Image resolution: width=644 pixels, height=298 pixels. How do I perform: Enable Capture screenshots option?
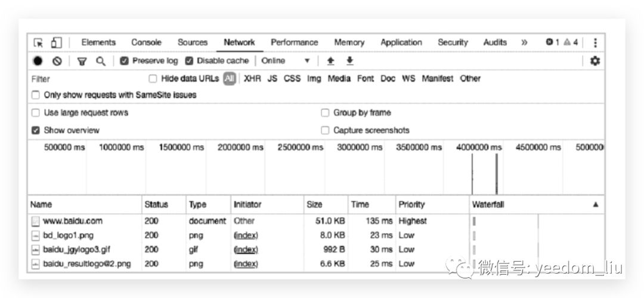[325, 130]
